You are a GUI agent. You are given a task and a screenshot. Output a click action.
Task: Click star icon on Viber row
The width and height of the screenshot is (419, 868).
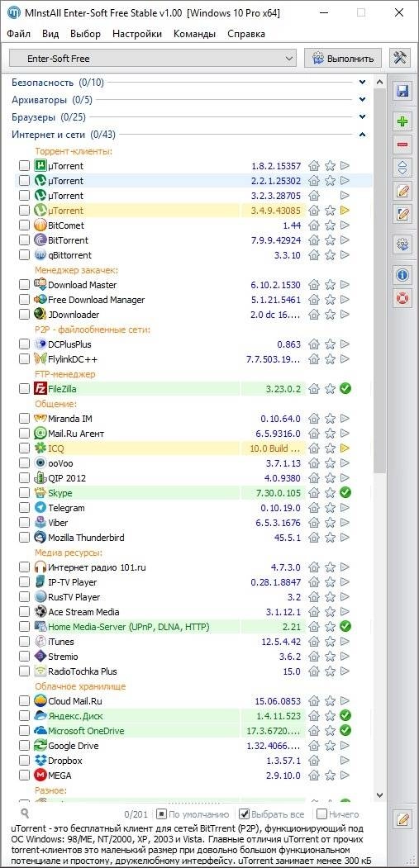tap(330, 523)
